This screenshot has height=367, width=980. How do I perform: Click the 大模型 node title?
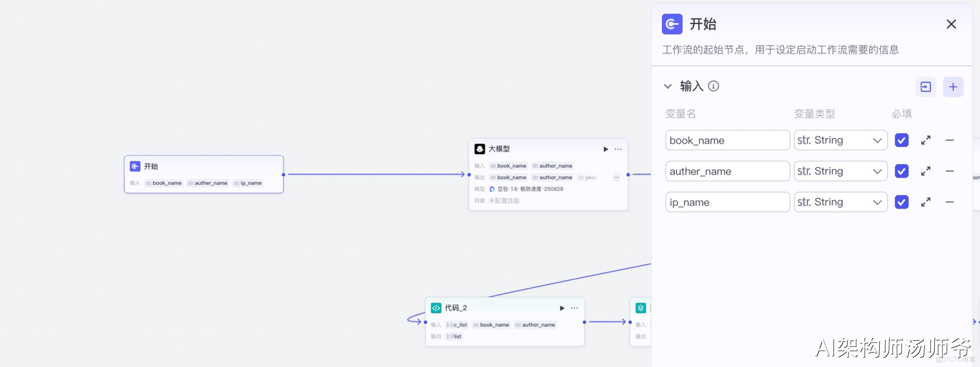499,149
